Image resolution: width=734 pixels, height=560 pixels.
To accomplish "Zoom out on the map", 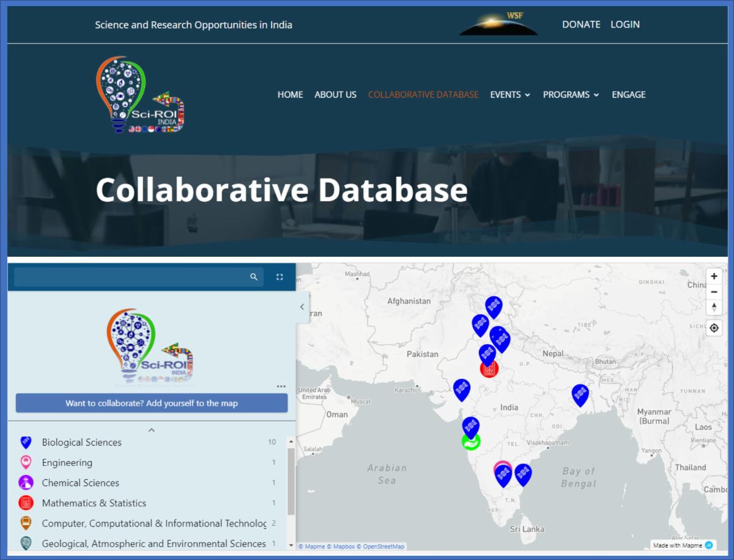I will pos(714,292).
